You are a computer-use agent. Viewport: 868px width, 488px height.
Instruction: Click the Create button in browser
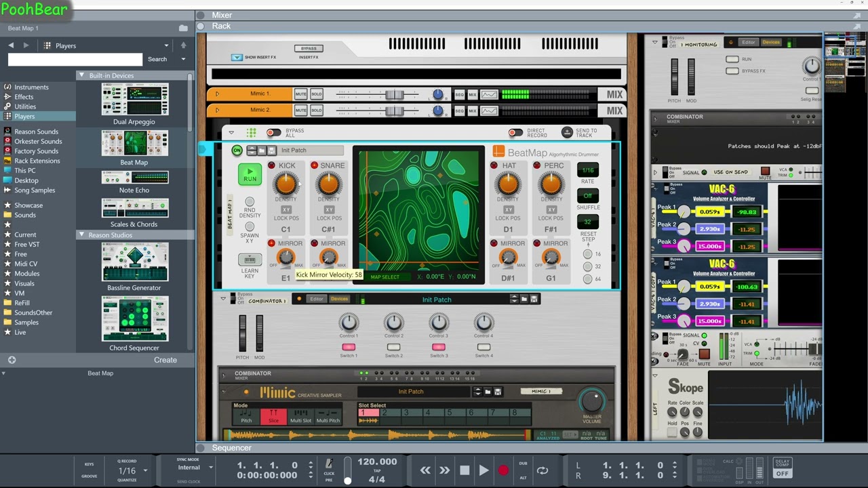tap(165, 360)
